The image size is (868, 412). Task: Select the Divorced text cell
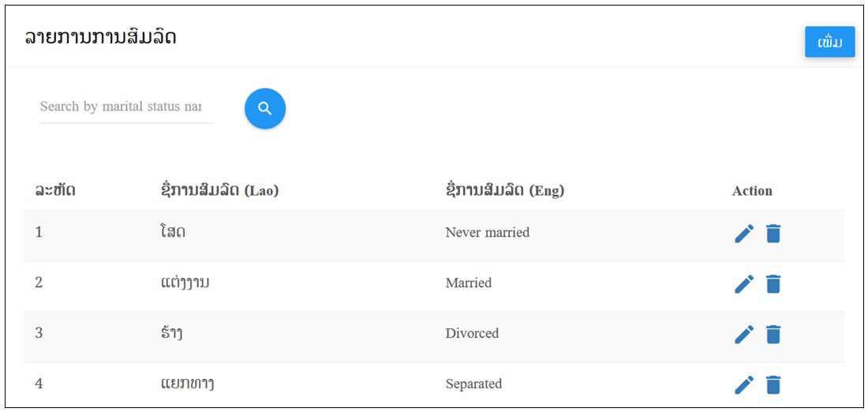point(472,333)
